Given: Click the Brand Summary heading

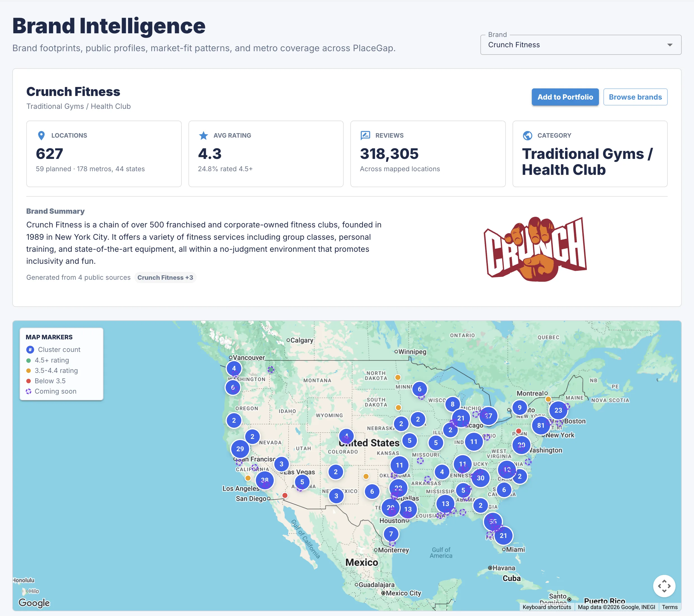Looking at the screenshot, I should point(55,211).
